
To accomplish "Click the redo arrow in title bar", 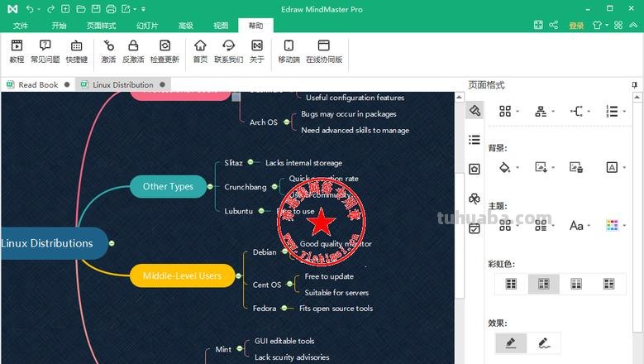I will pos(50,8).
